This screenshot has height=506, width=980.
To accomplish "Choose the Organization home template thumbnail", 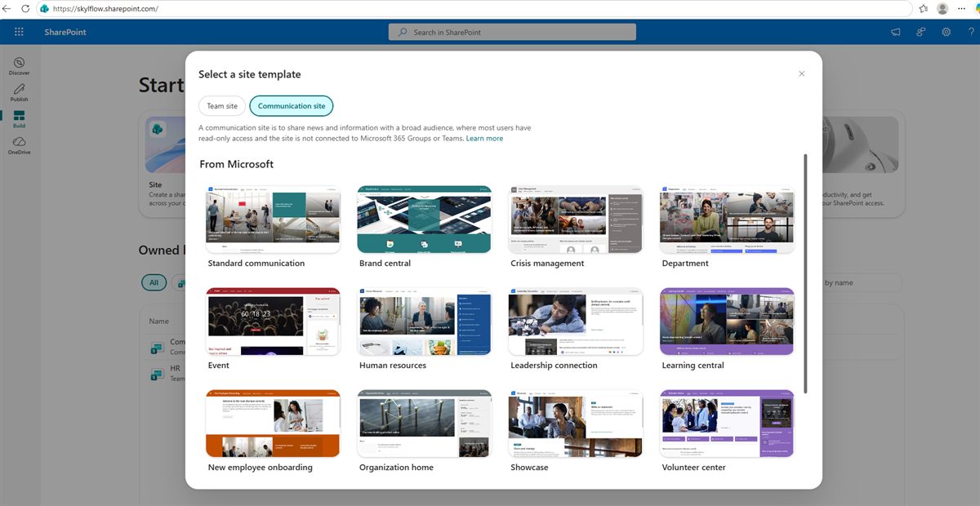I will (x=424, y=424).
